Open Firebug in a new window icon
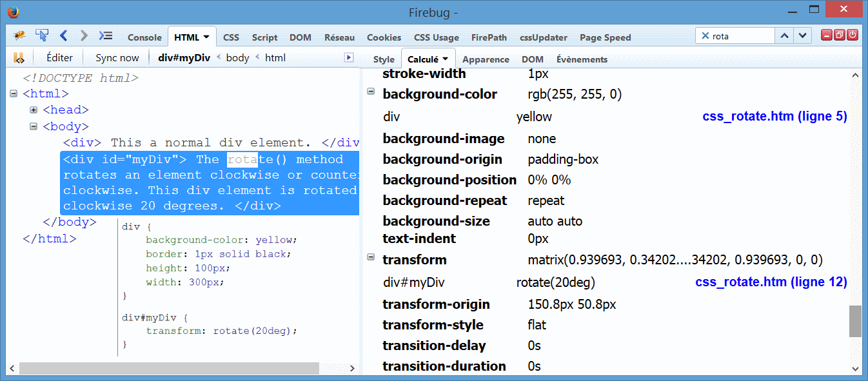The image size is (868, 381). 839,35
